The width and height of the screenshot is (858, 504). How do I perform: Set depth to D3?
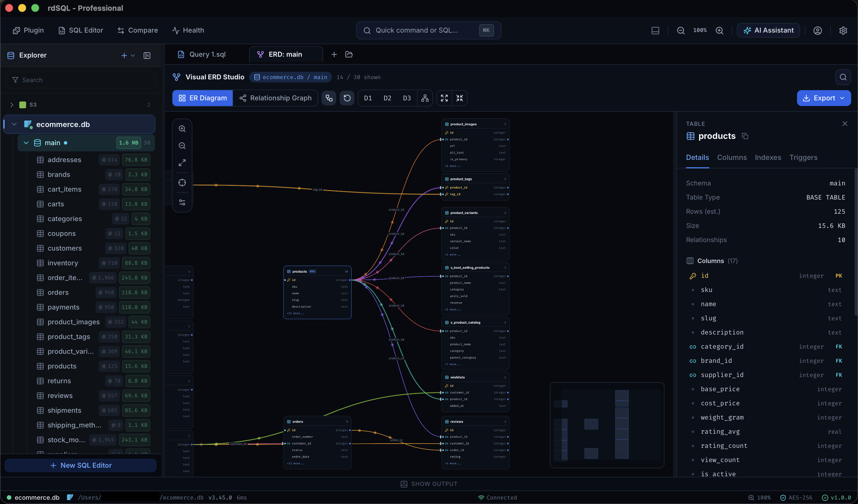coord(407,98)
